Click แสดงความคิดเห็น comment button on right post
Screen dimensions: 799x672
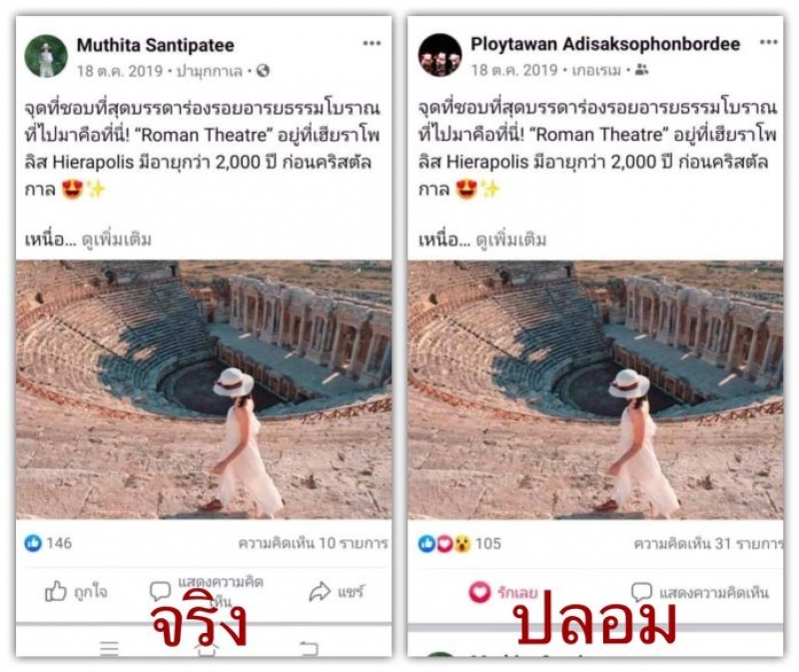pyautogui.click(x=700, y=592)
